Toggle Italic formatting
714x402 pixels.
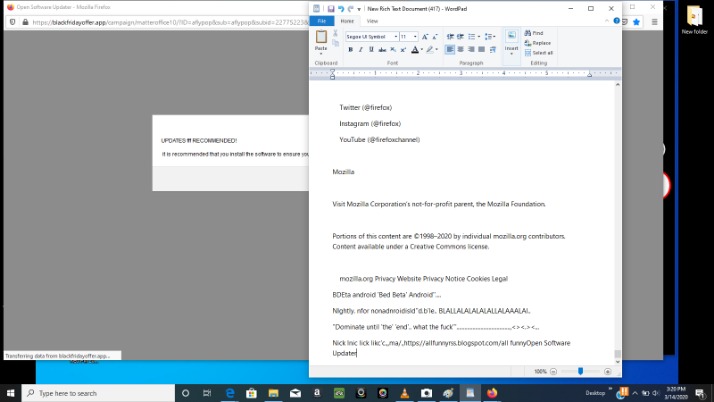pyautogui.click(x=361, y=50)
